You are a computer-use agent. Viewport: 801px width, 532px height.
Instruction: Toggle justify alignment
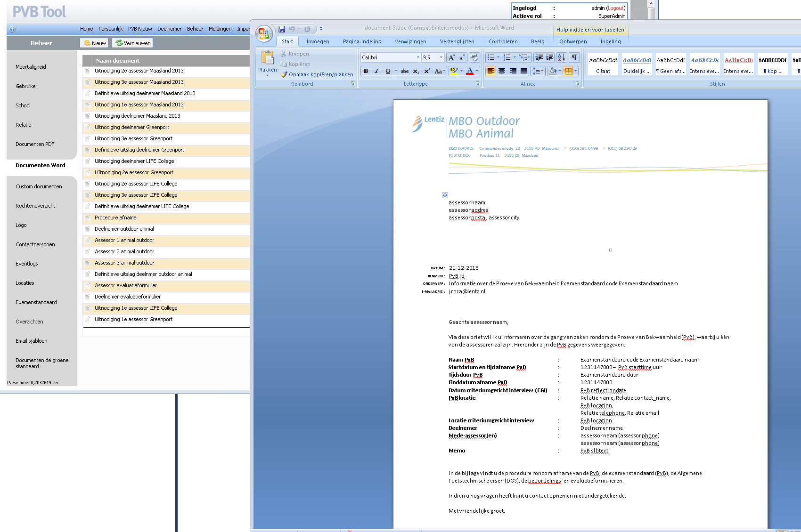click(523, 71)
